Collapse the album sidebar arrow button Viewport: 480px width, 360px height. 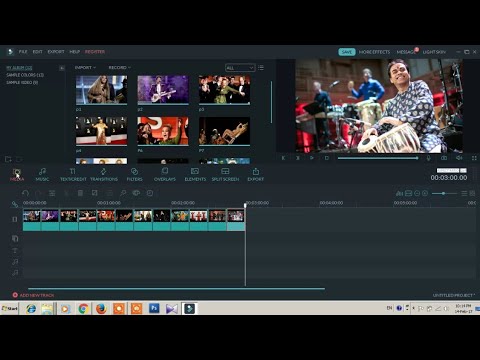point(62,68)
